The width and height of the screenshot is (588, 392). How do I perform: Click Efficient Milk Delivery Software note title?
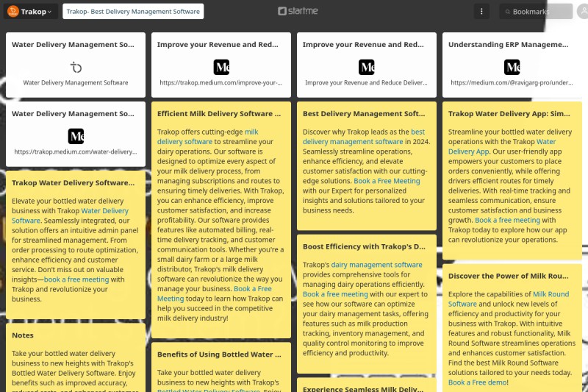click(219, 114)
